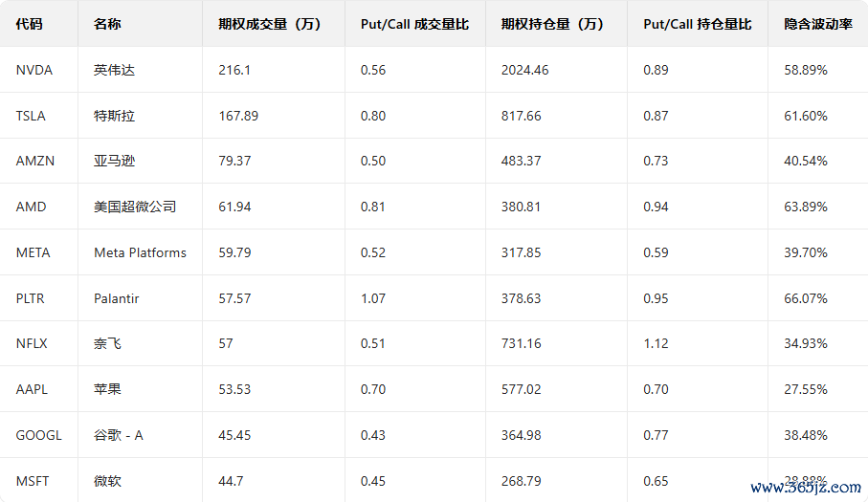Select the 谷歌 - A name cell
868x502 pixels.
(119, 435)
